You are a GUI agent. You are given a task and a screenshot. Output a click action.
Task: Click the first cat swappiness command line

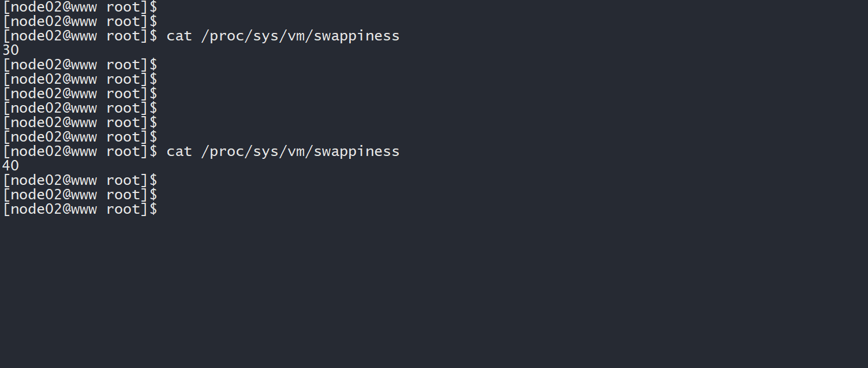coord(283,36)
